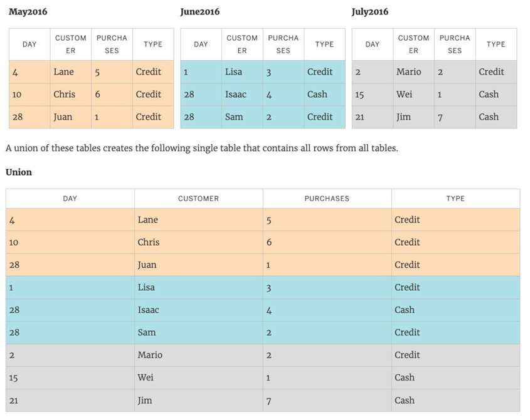Click the July2016 table title
Viewport: 530px width, 420px height.
370,12
